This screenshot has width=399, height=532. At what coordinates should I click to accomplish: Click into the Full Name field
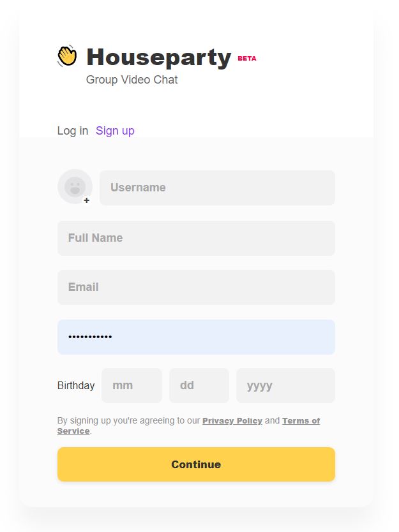point(196,238)
